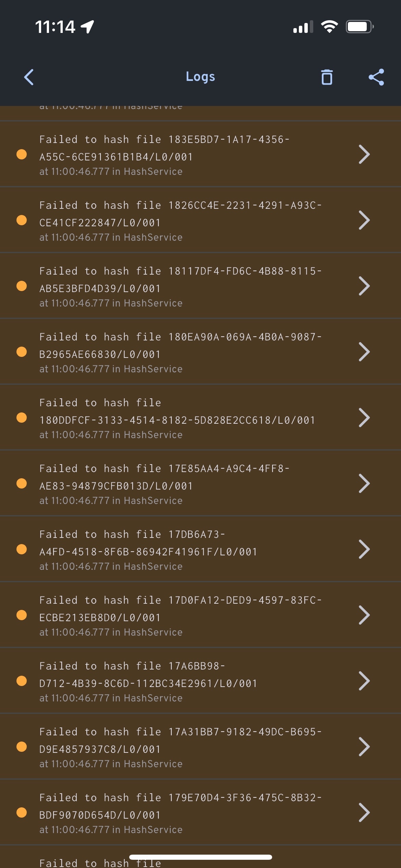Open log text for file 17A31BB7-9182
This screenshot has width=401, height=868.
(x=180, y=740)
